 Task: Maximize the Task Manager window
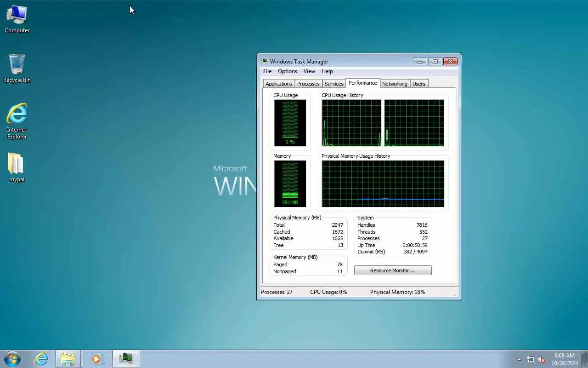pyautogui.click(x=435, y=61)
